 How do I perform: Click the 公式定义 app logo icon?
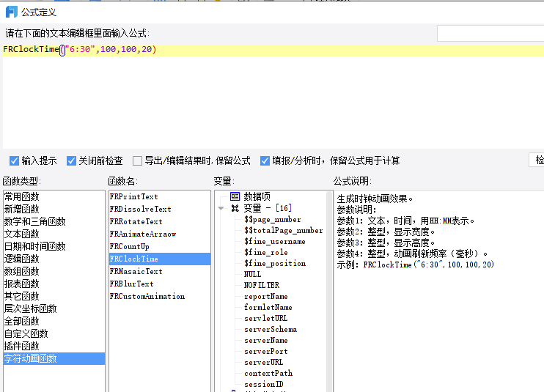12,12
